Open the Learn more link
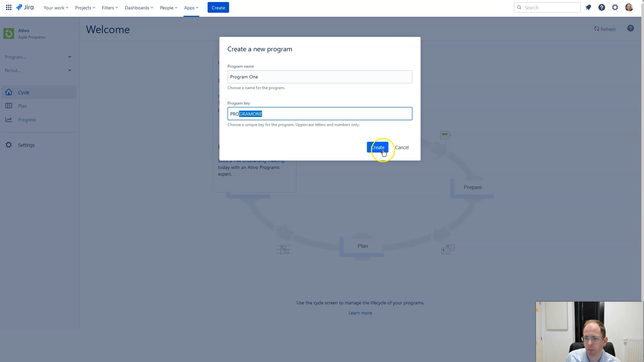Image resolution: width=644 pixels, height=362 pixels. click(x=360, y=313)
